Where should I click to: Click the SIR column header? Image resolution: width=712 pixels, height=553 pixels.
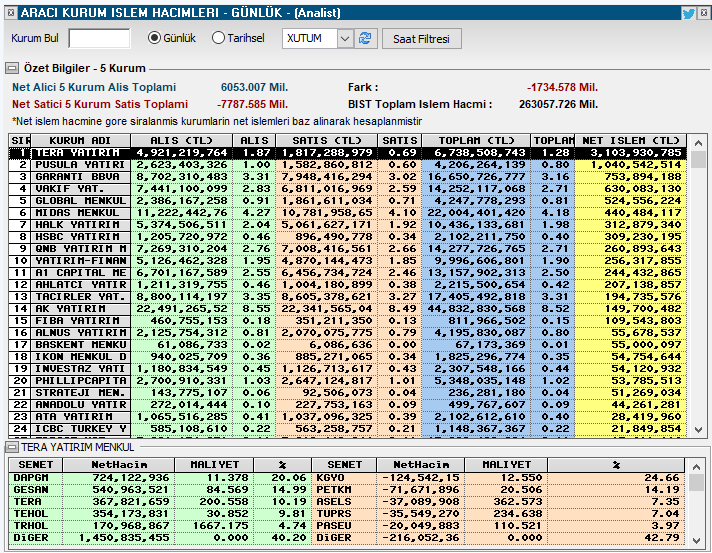point(20,141)
